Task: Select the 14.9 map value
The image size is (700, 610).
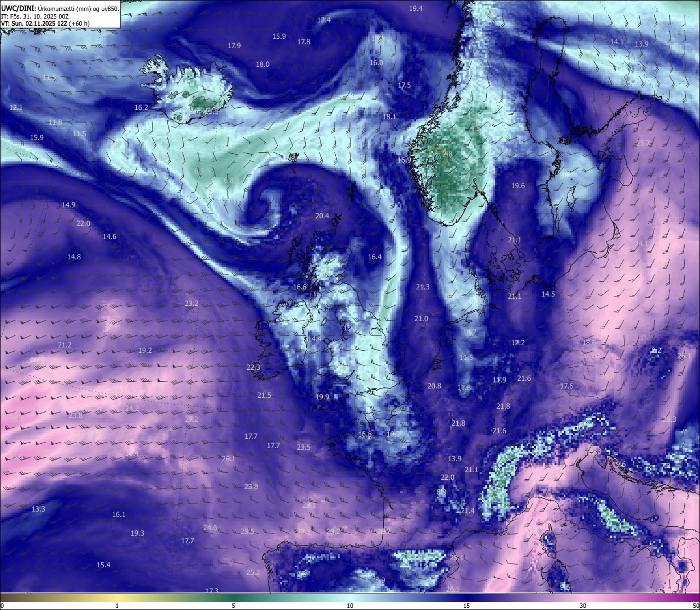Action: [68, 205]
